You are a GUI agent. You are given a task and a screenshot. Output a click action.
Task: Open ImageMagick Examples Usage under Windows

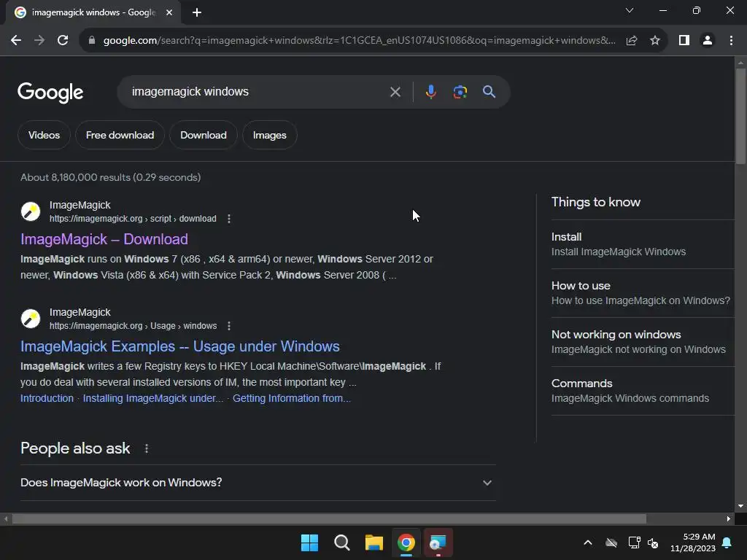pos(179,346)
